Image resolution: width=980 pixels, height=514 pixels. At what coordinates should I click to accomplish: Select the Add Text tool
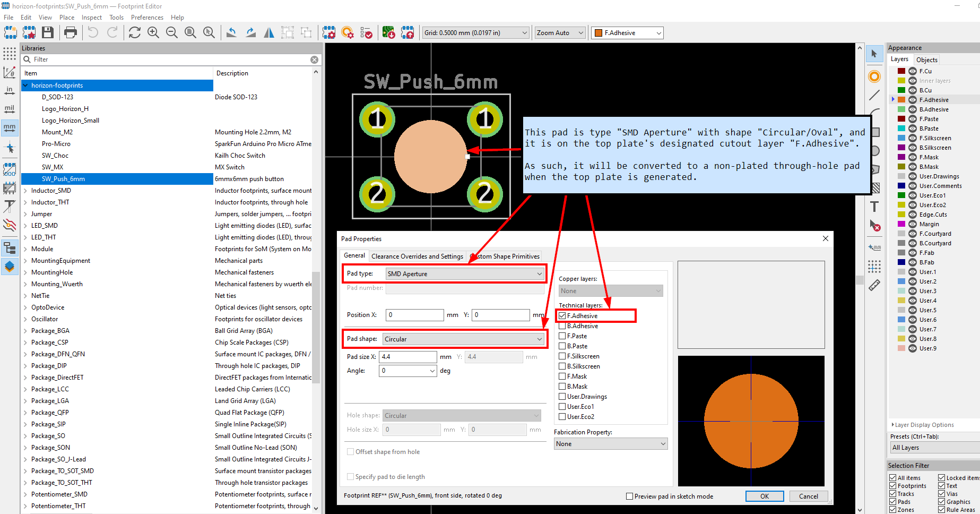point(874,207)
